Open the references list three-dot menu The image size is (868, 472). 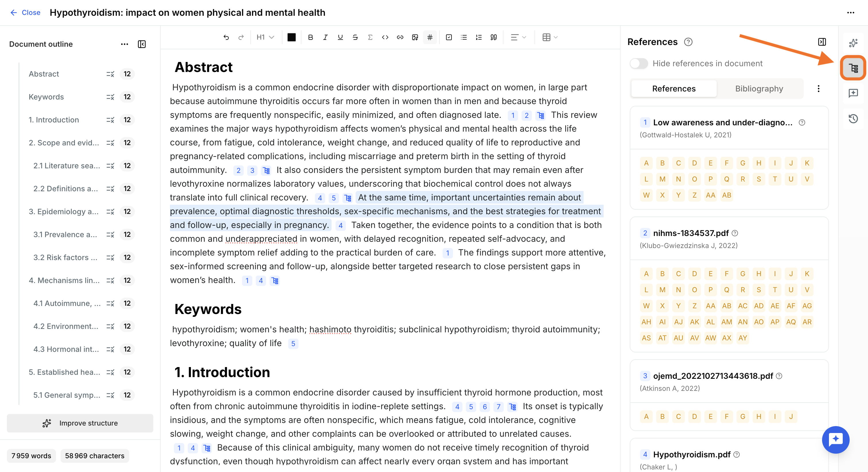818,89
